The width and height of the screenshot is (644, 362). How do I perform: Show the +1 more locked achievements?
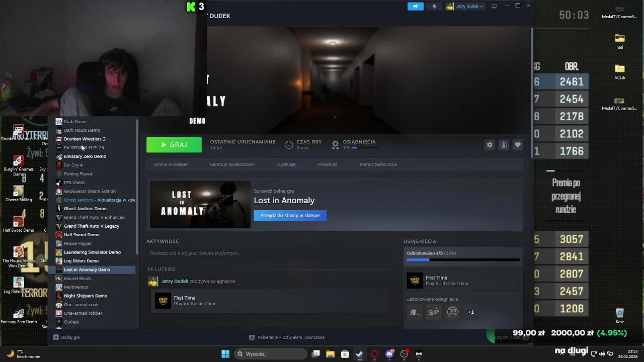pos(471,312)
